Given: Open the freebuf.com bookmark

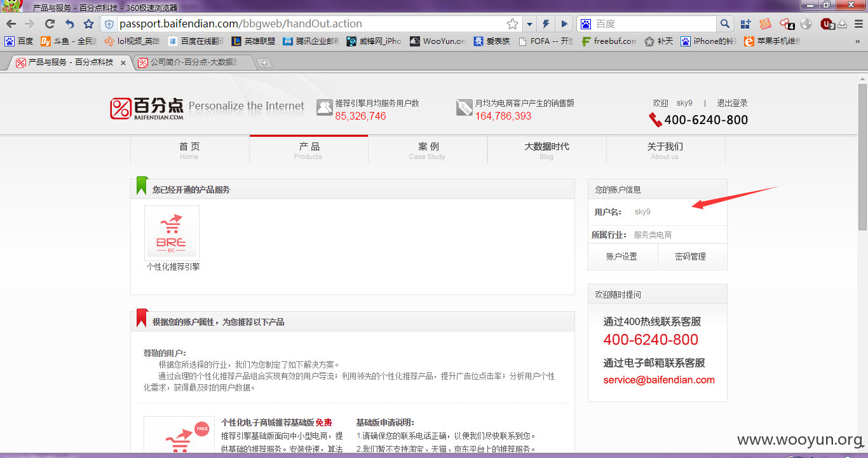Looking at the screenshot, I should [x=609, y=41].
